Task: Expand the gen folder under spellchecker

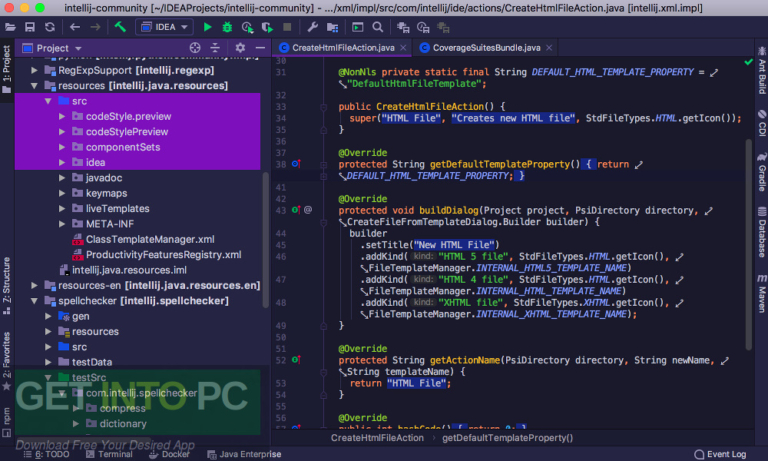Action: 48,316
